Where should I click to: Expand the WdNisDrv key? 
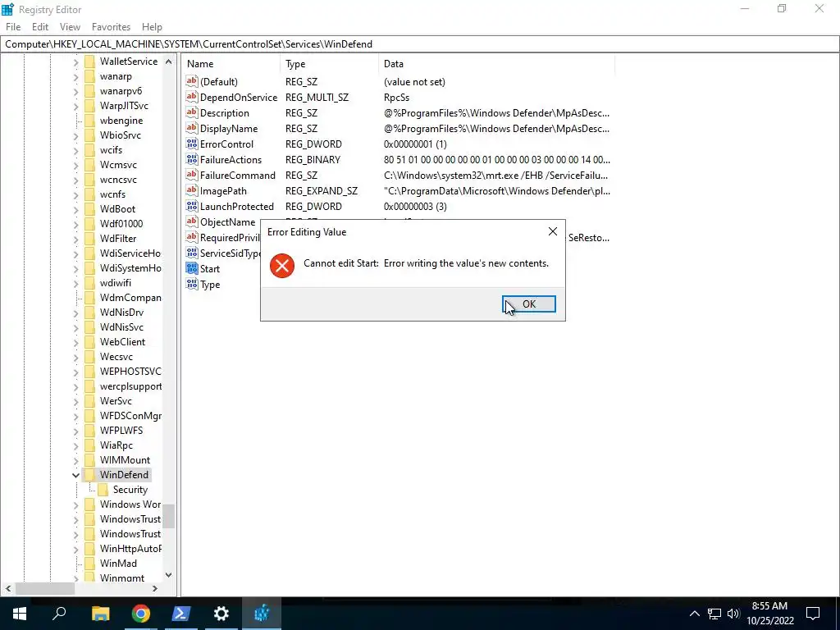[x=75, y=313]
